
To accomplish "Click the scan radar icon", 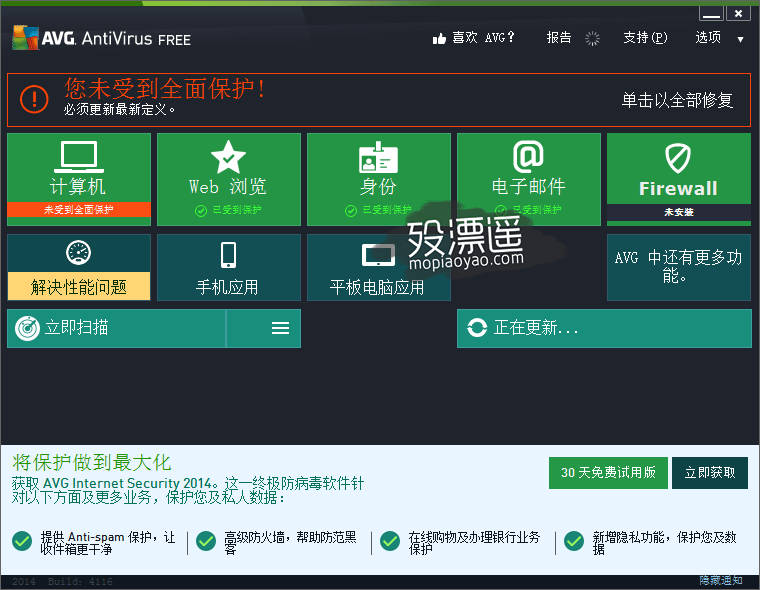I will click(27, 329).
